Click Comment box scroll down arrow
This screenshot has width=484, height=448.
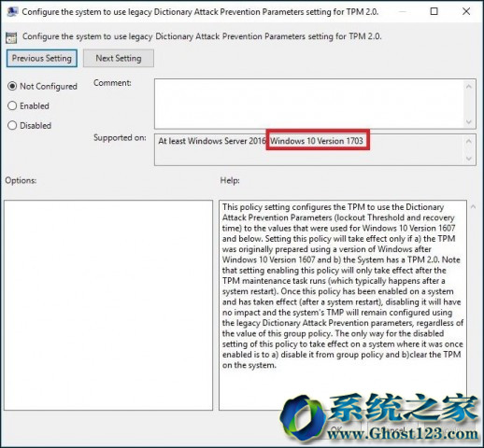coord(469,121)
